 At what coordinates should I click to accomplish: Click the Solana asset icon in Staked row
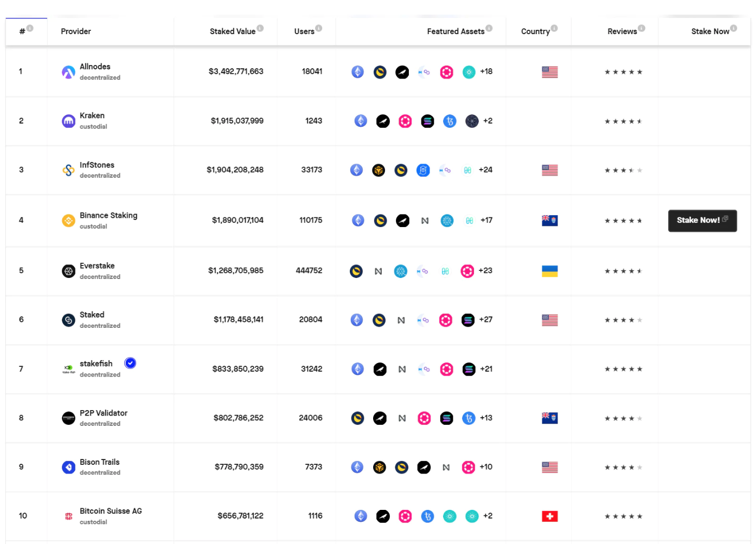click(x=468, y=320)
